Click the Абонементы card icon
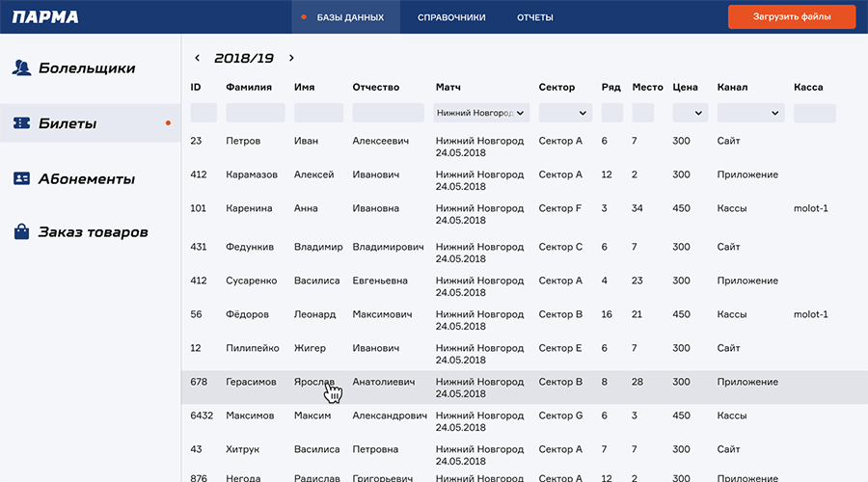This screenshot has width=868, height=482. pos(21,178)
